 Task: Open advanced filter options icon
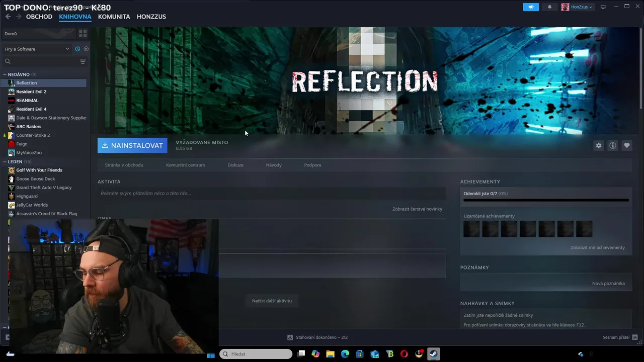[x=83, y=61]
